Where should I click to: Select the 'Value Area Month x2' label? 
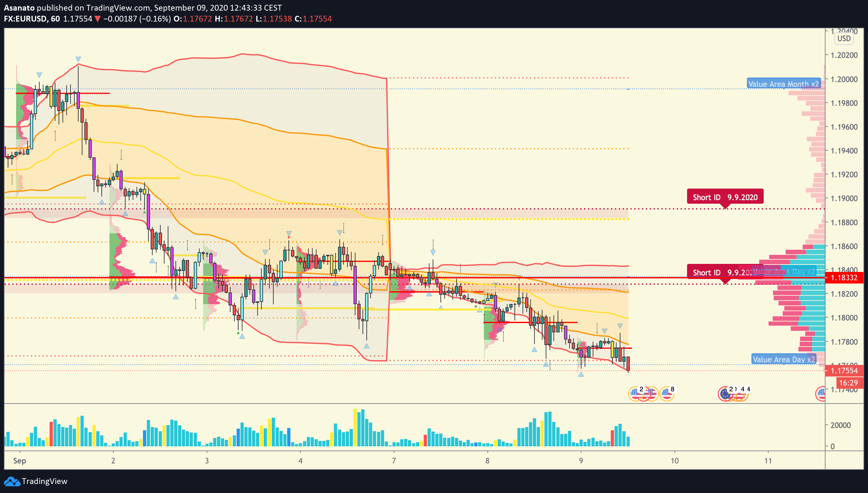pos(783,84)
